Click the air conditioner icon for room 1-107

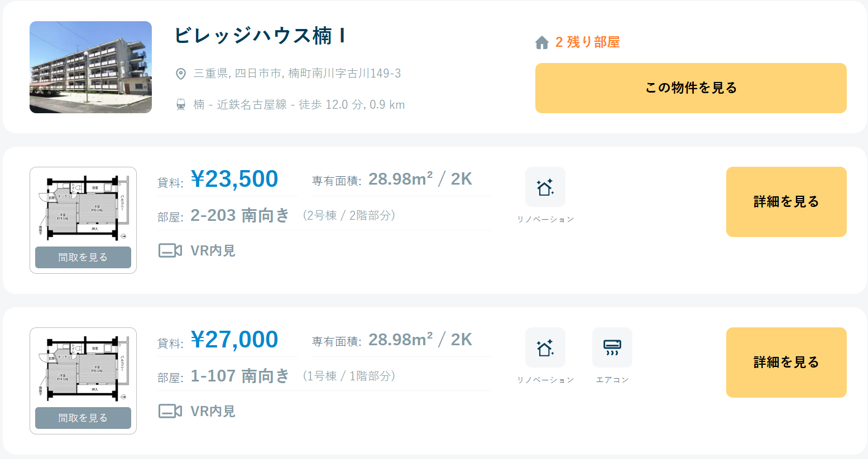[x=612, y=348]
